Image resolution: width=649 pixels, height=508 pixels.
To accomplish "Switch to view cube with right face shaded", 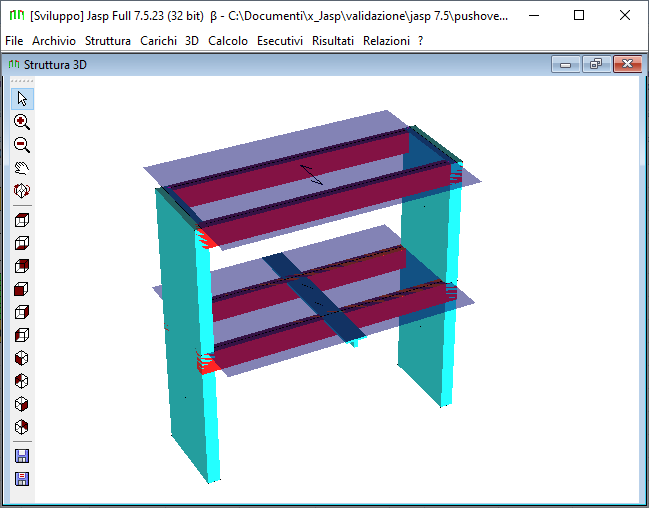I will 22,312.
